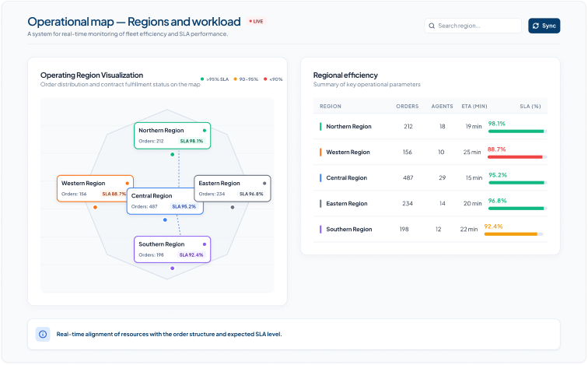Screen dimensions: 588x365
Task: Open the Central Region map card
Action: [165, 201]
